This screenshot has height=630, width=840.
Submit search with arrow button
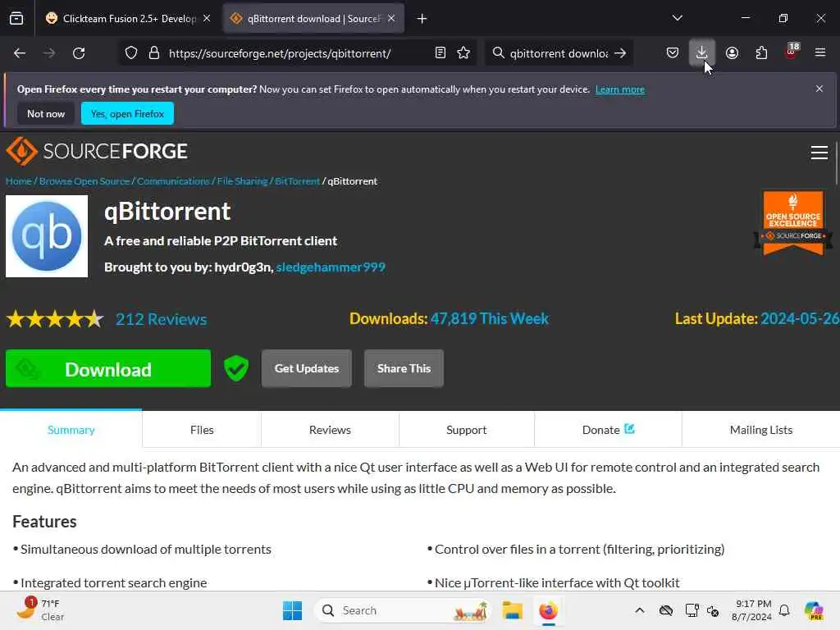pyautogui.click(x=620, y=53)
